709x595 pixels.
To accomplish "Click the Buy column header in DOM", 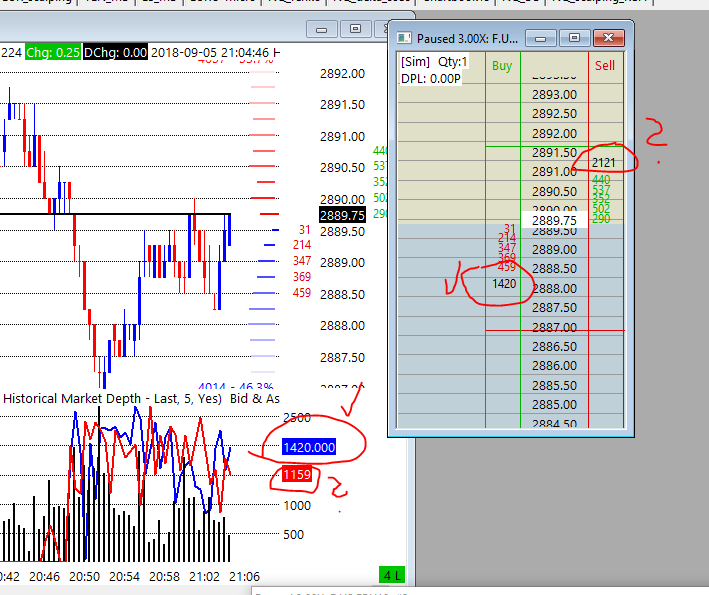I will 502,66.
